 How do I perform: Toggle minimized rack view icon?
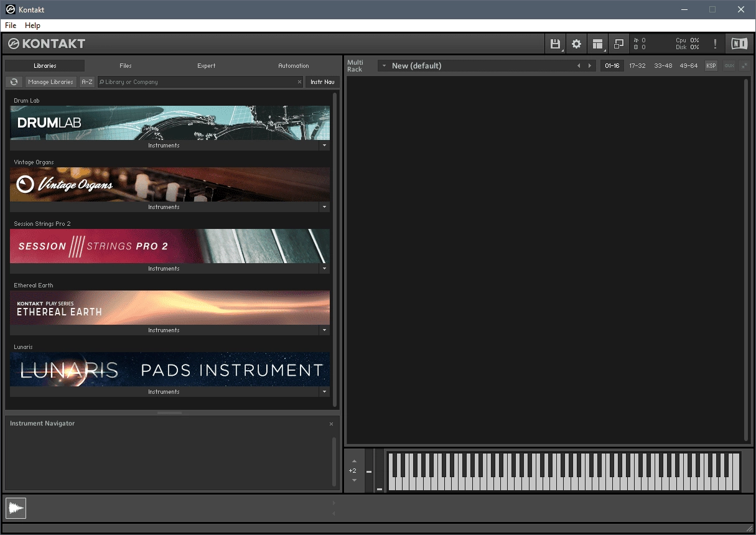(618, 44)
